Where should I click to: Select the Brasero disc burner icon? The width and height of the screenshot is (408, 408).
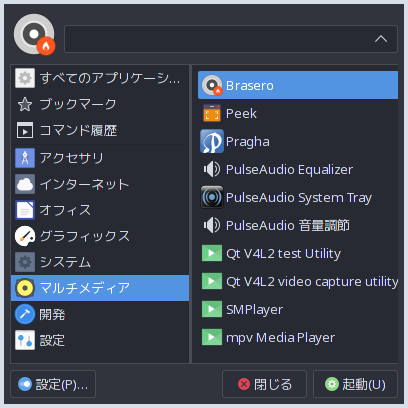(212, 85)
